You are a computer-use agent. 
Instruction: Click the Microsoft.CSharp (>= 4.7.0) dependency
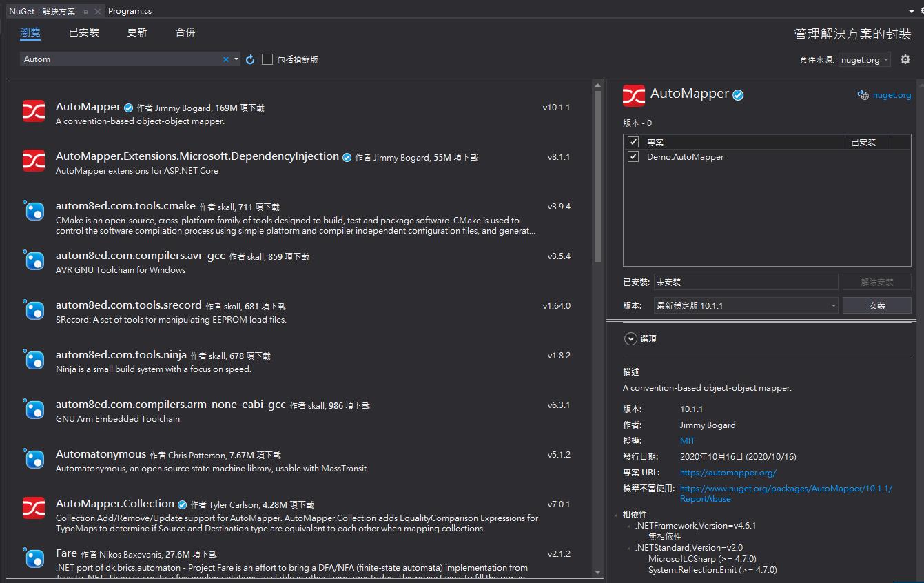coord(702,559)
